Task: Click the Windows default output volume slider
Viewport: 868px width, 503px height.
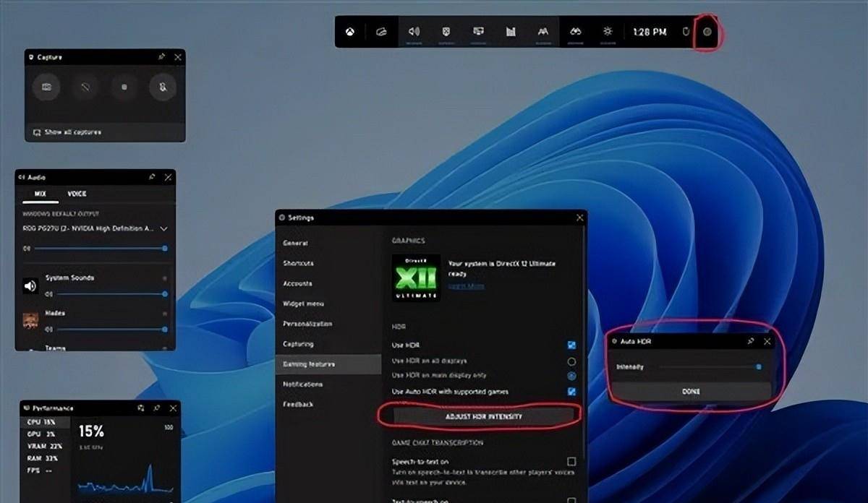Action: click(x=101, y=249)
